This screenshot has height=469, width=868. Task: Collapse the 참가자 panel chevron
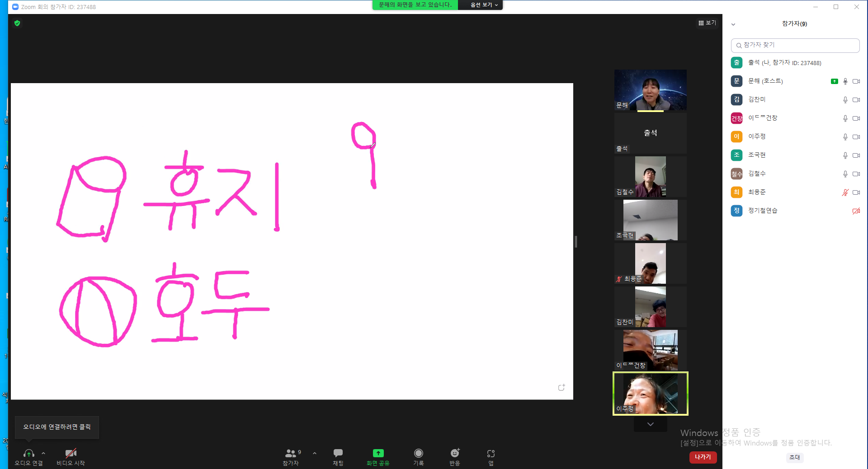(x=733, y=24)
